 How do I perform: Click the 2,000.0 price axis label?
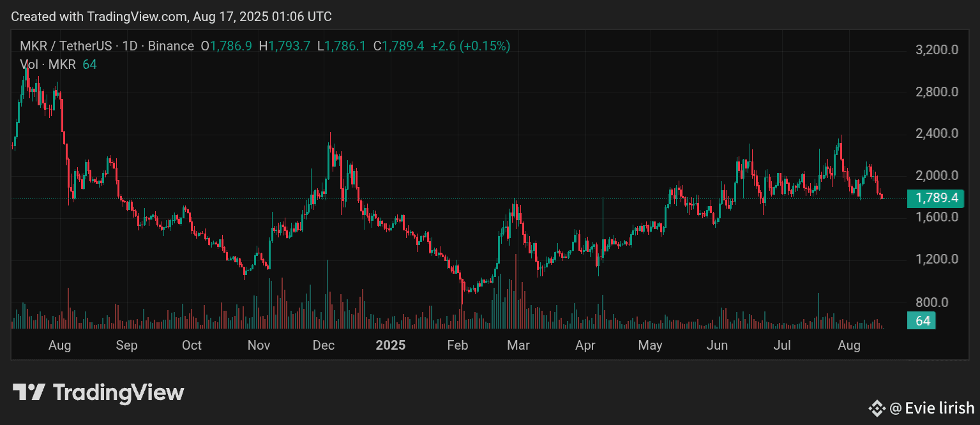click(x=937, y=175)
